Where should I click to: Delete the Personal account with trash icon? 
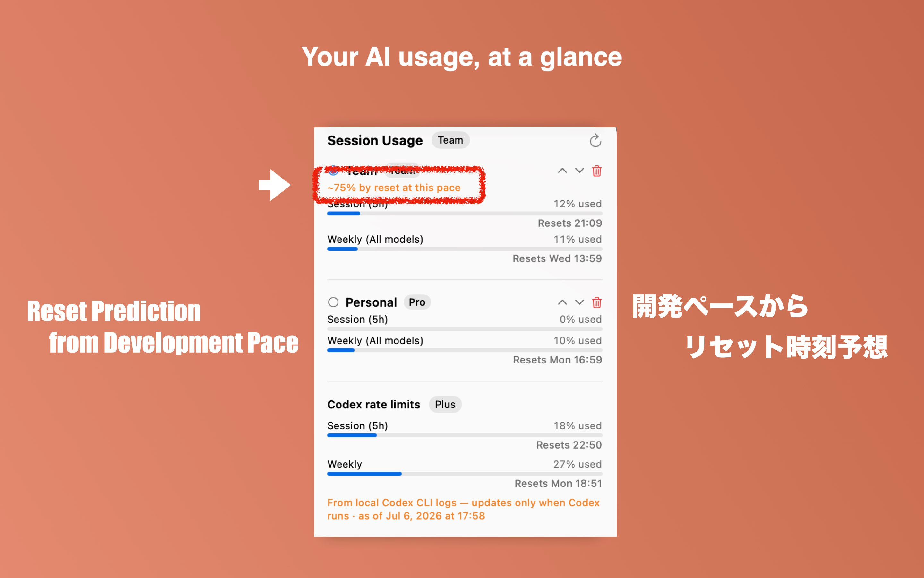click(x=596, y=302)
